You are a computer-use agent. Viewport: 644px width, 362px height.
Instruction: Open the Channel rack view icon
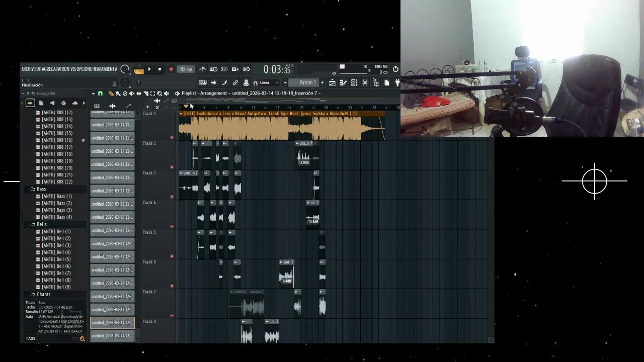click(x=354, y=82)
